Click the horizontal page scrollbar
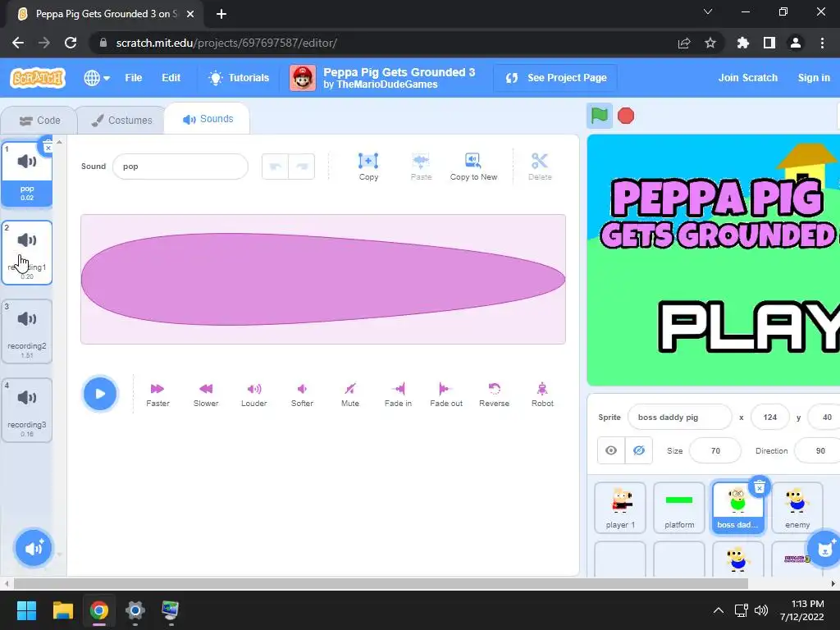 (x=381, y=583)
